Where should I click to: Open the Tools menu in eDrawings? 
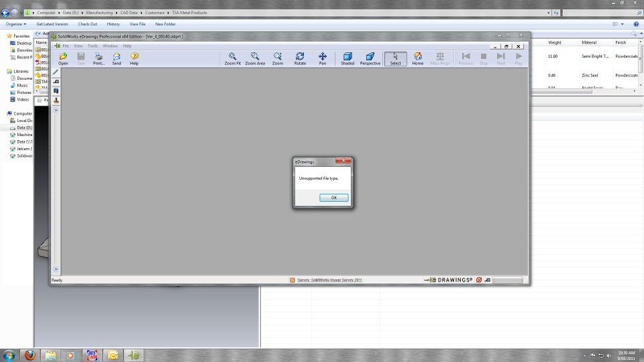click(x=93, y=46)
